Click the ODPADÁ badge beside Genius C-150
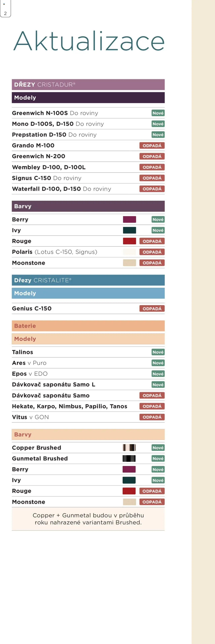The image size is (215, 644). (152, 308)
